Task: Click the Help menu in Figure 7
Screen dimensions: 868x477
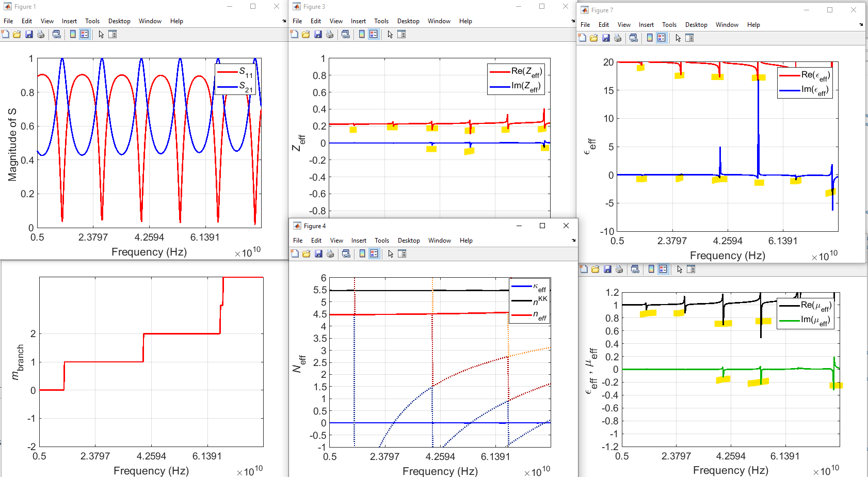Action: click(753, 25)
